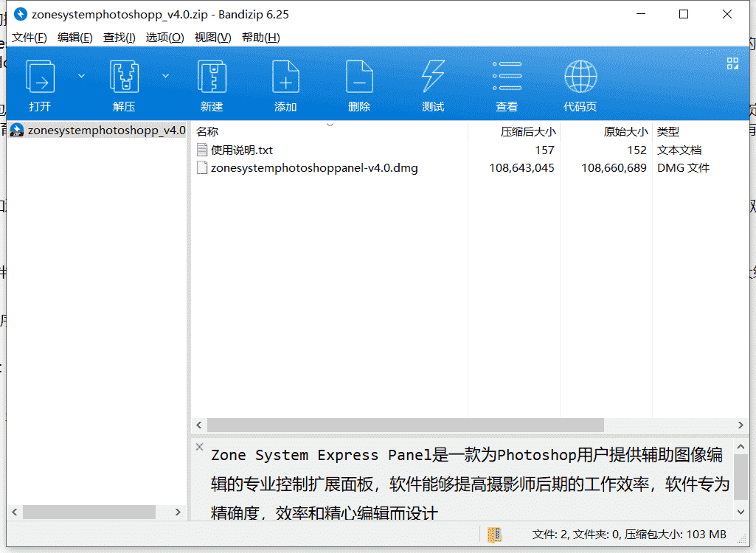This screenshot has width=756, height=553.
Task: Sort by the 类型 column header
Action: pos(667,132)
